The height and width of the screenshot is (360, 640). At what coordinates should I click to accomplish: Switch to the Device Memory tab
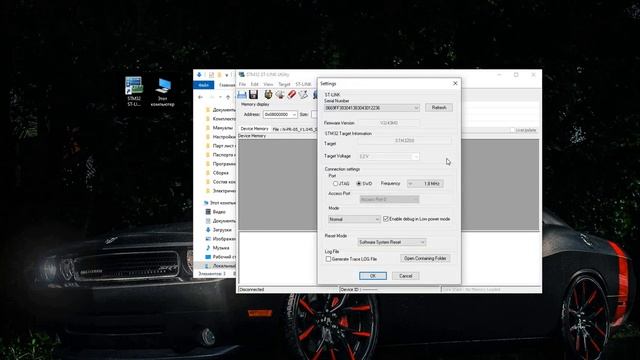254,129
